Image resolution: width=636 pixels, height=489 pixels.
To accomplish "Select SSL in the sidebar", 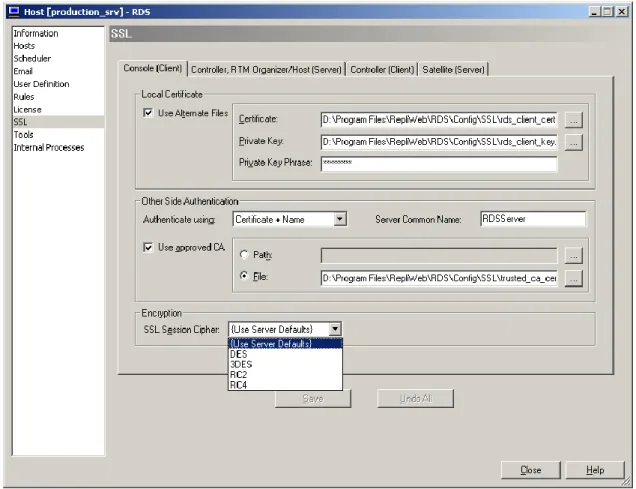I will click(58, 122).
